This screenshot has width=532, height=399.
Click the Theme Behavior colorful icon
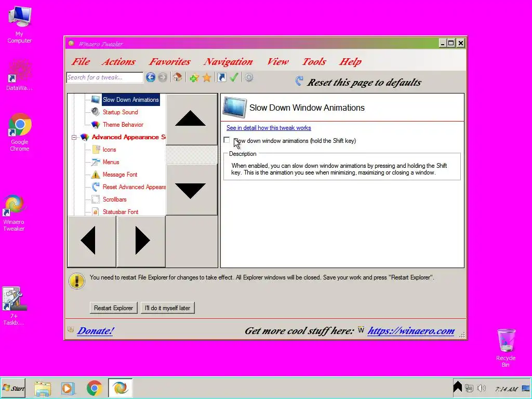tap(96, 125)
